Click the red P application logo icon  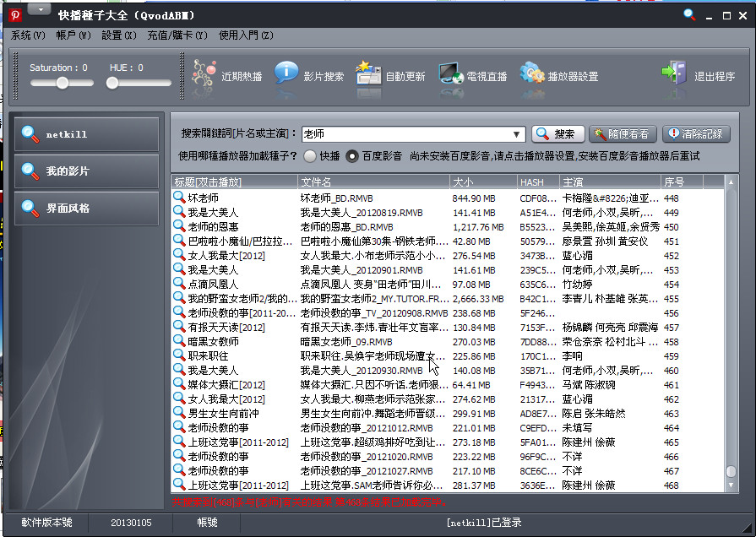coord(15,15)
